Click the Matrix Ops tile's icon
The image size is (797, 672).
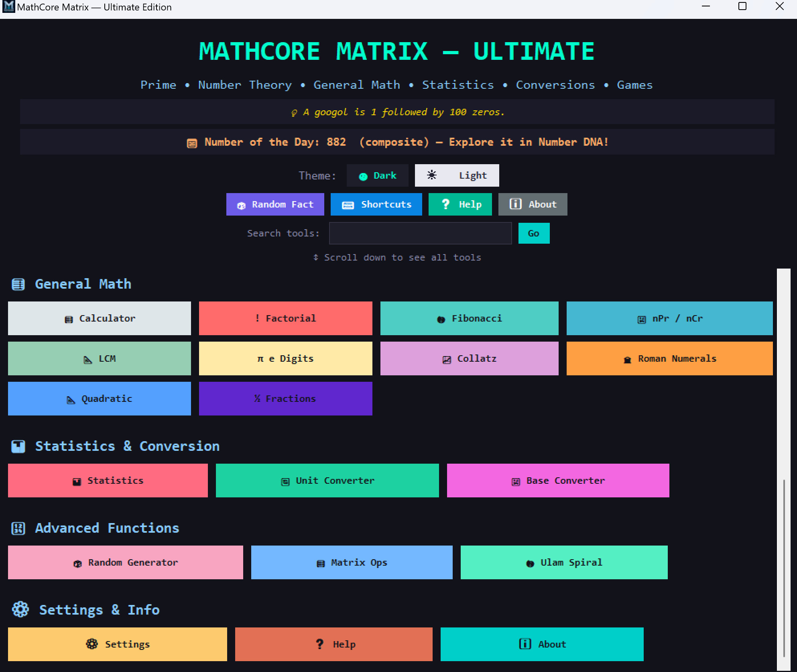click(321, 564)
